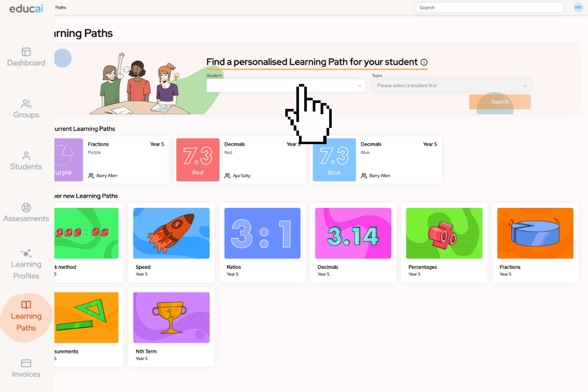Image resolution: width=588 pixels, height=392 pixels.
Task: Select the Learning Paths sidebar item
Action: click(26, 317)
